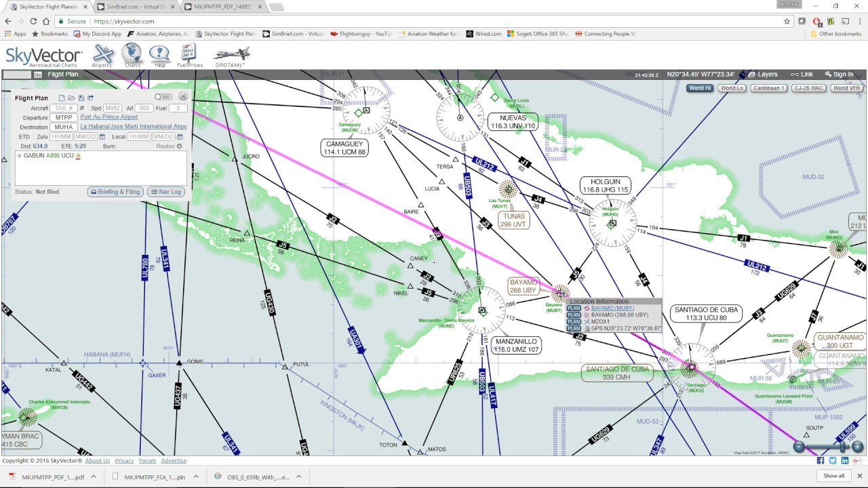Viewport: 868px width, 488px height.
Task: Click the airplane icon beside the Aircraft field
Action: pyautogui.click(x=82, y=108)
